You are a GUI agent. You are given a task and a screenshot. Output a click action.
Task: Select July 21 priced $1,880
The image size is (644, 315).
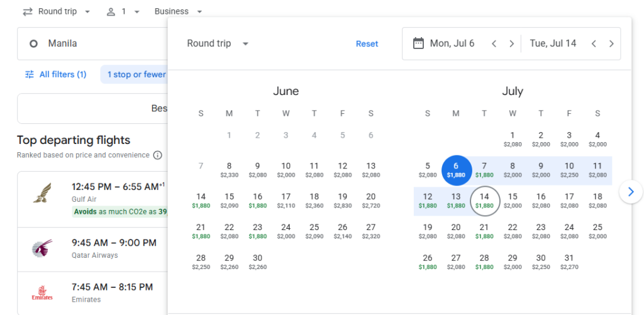484,231
